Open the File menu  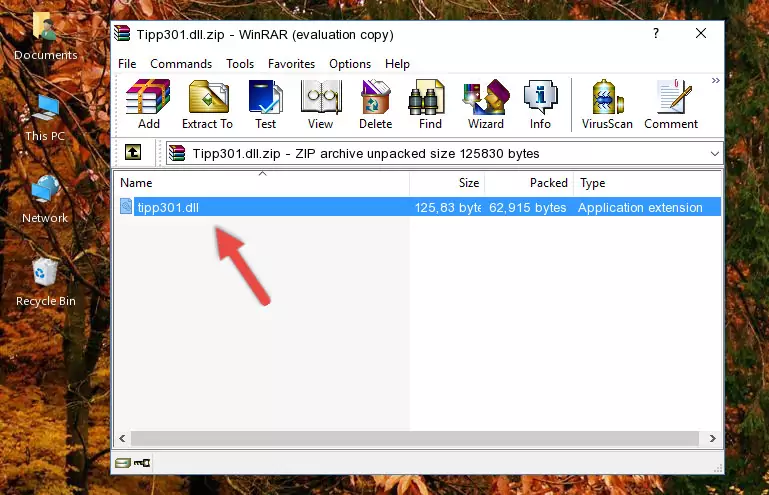click(127, 64)
